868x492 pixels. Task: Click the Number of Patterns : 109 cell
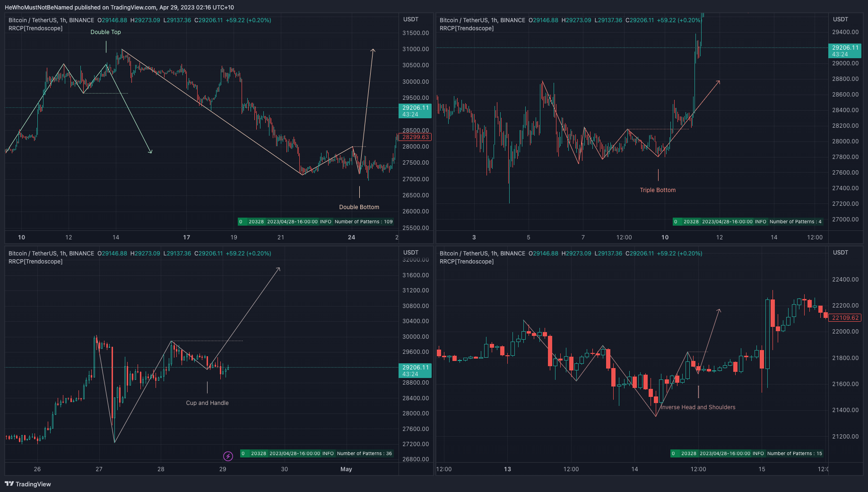[x=364, y=221]
